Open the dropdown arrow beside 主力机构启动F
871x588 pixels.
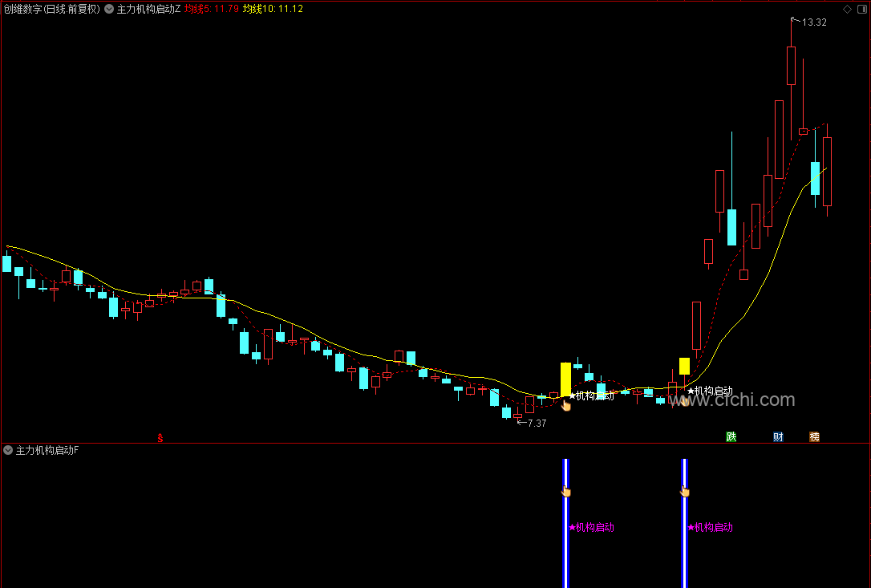tap(8, 450)
